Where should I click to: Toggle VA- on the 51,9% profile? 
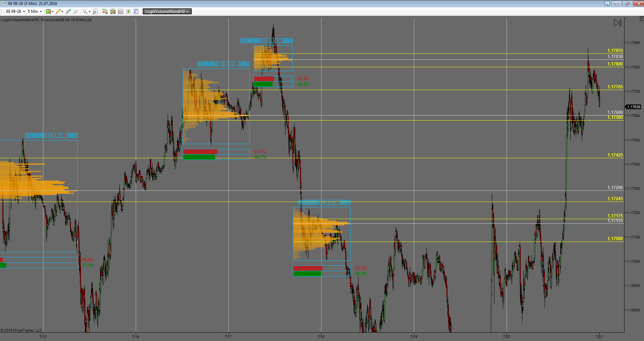[x=244, y=64]
